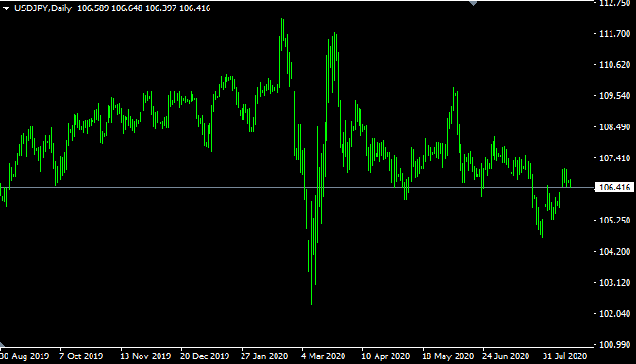Select the gray horizontal bid price line
Viewport: 636px width, 364px height.
pyautogui.click(x=297, y=188)
